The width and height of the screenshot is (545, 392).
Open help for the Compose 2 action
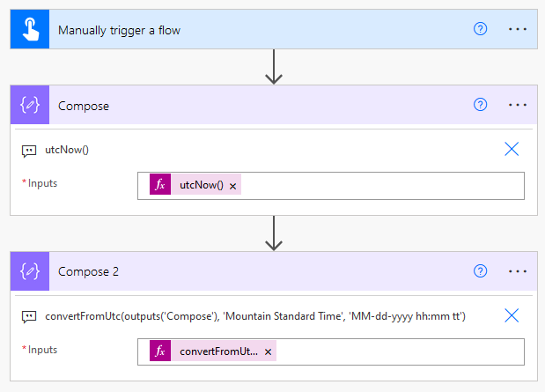click(480, 271)
